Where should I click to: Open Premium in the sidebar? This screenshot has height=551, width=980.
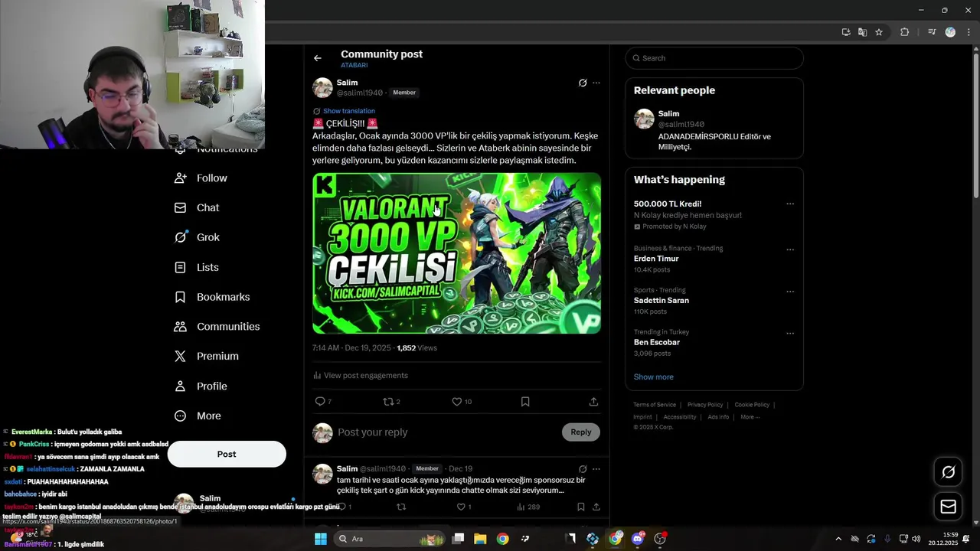[207, 357]
